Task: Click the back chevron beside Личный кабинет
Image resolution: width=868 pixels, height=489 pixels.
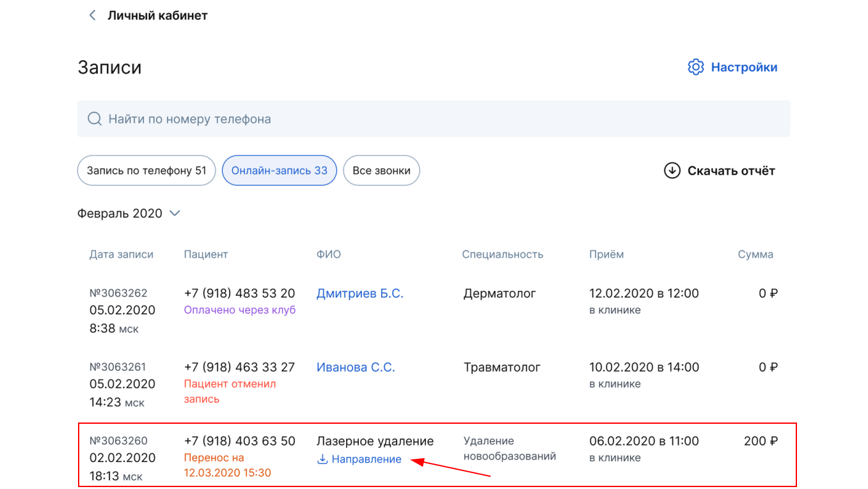Action: pyautogui.click(x=93, y=15)
